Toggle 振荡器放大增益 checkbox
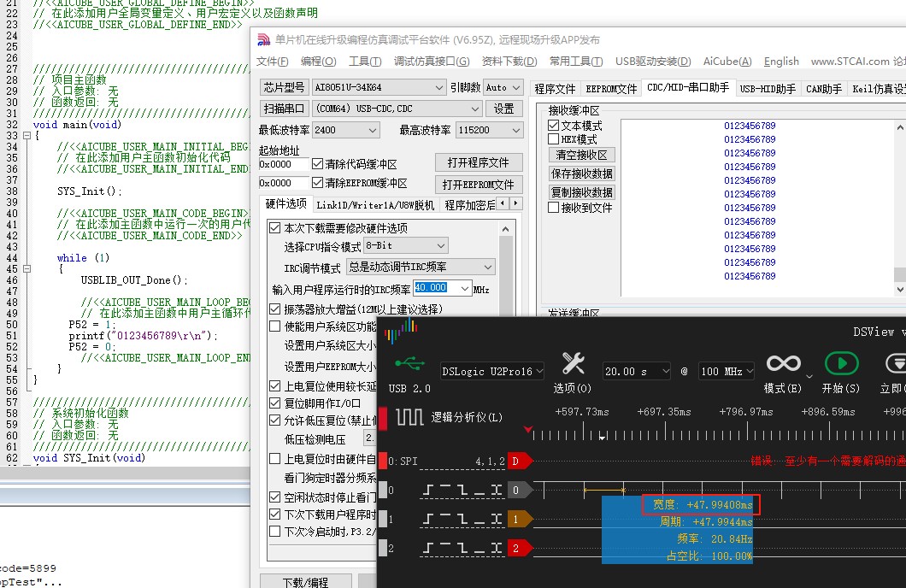The height and width of the screenshot is (588, 906). click(275, 309)
